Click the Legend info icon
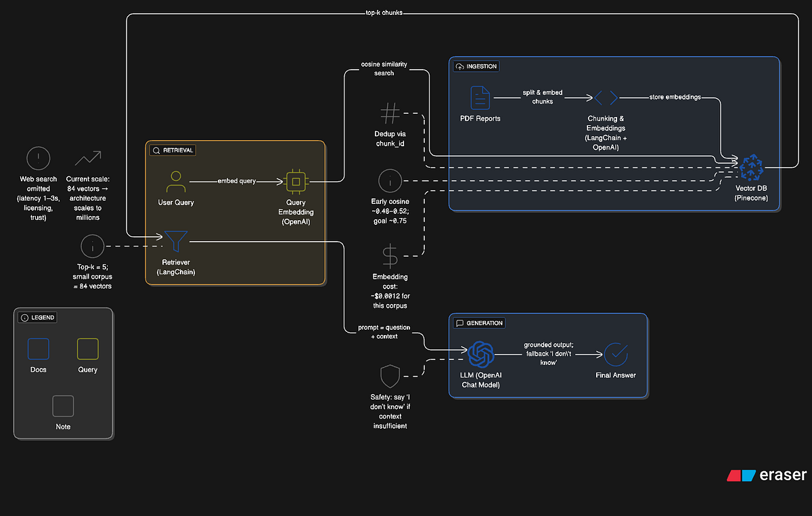 click(25, 317)
